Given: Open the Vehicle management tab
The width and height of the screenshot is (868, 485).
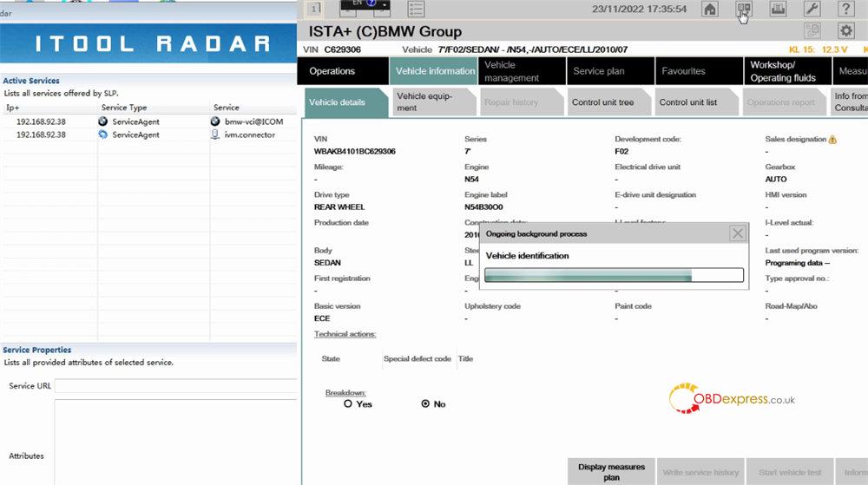Looking at the screenshot, I should pyautogui.click(x=522, y=71).
